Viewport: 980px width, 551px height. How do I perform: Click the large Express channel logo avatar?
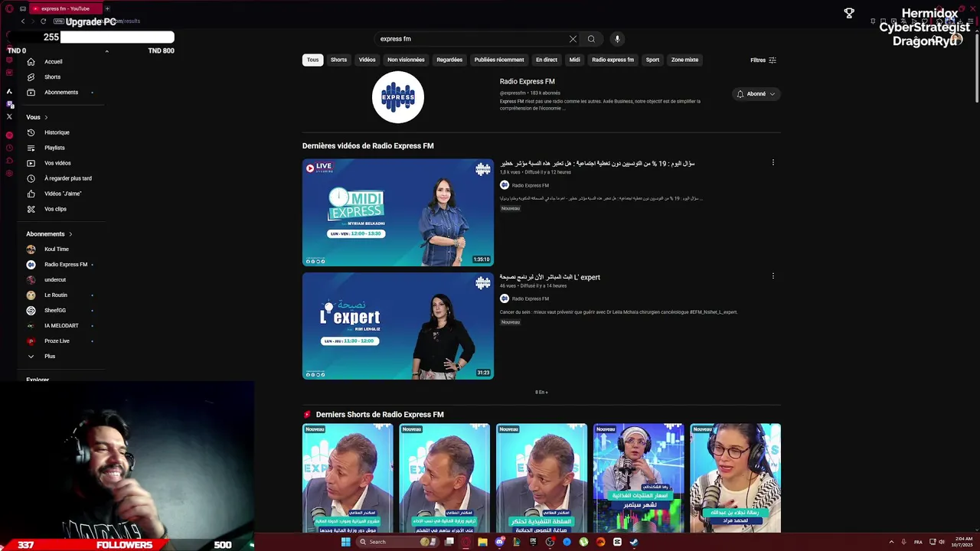(398, 97)
